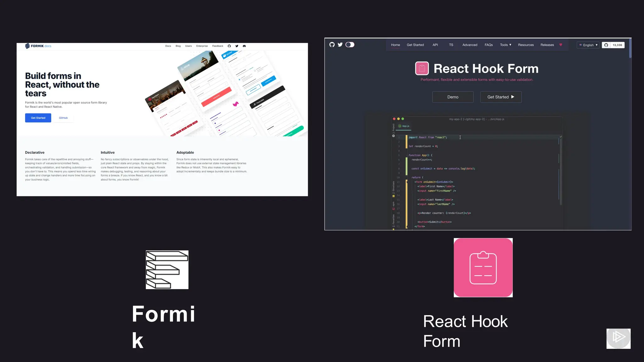
Task: Open FAQs in React Hook Form nav
Action: point(489,45)
